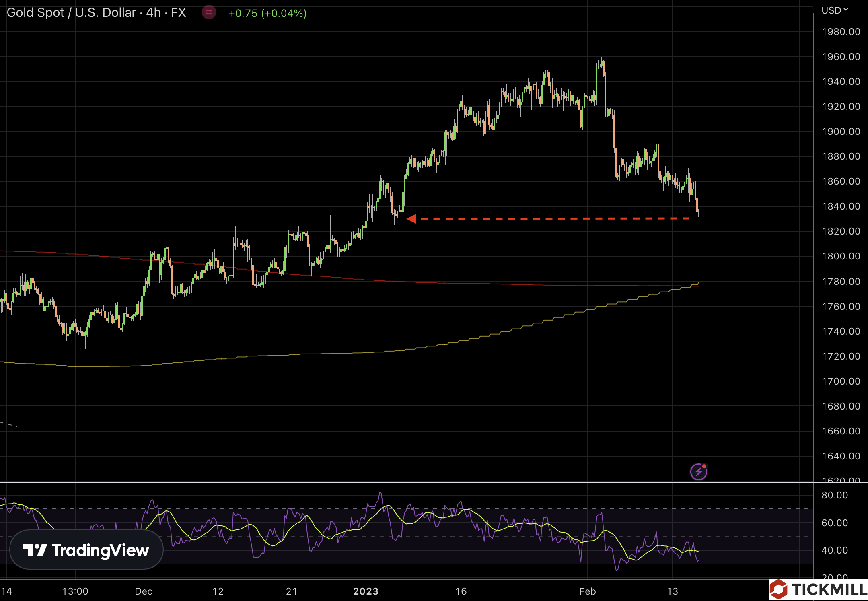Click the 1960.00 price axis label
This screenshot has width=868, height=601.
click(841, 57)
